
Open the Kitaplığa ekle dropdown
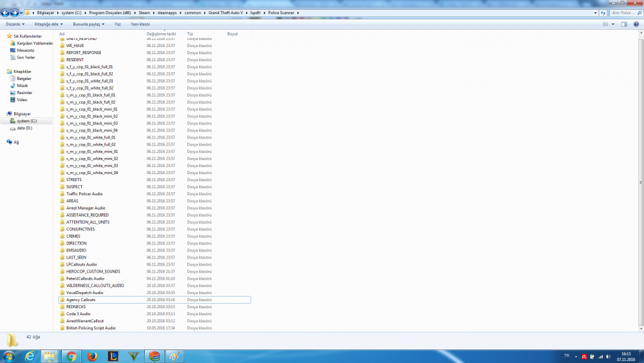click(x=48, y=25)
